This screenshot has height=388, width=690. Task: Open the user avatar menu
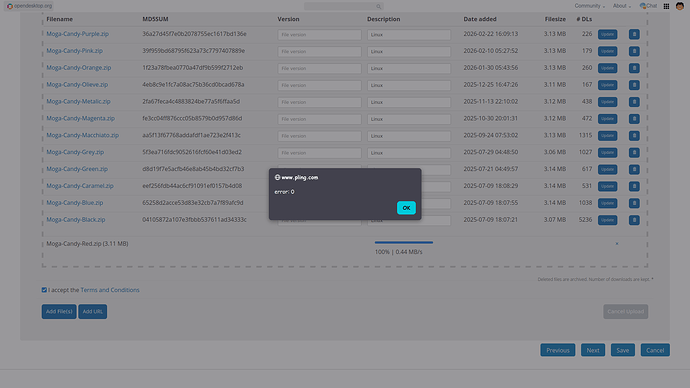[x=679, y=6]
